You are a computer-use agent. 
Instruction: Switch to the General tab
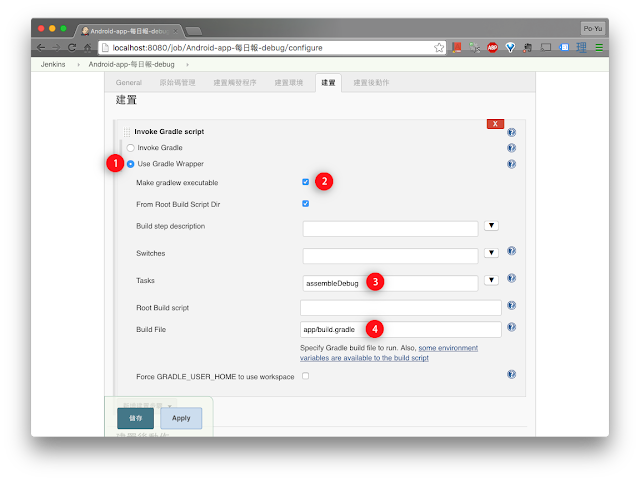pos(129,83)
